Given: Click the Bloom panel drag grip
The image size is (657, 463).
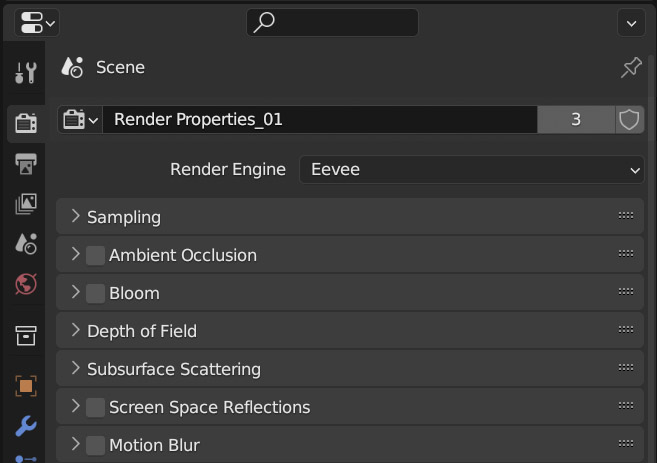Looking at the screenshot, I should (626, 292).
